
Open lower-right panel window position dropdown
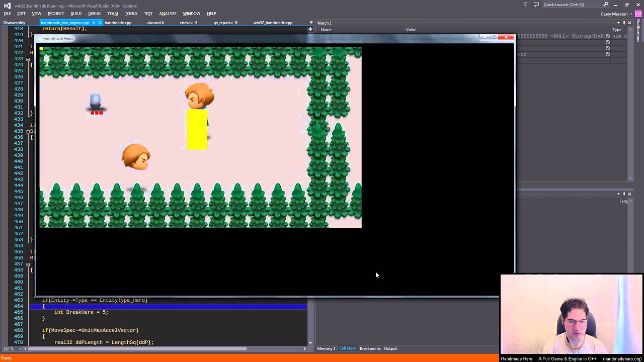(618, 194)
